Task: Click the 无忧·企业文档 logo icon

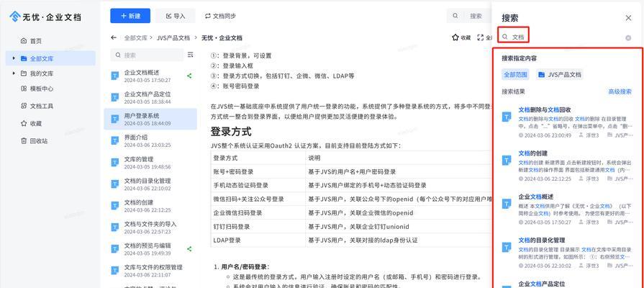Action: pos(15,17)
